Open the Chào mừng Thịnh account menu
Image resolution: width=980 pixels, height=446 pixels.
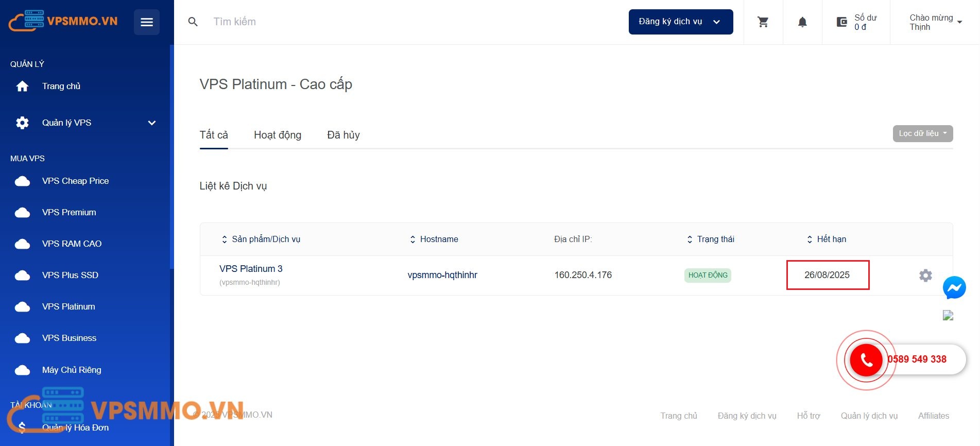(935, 22)
